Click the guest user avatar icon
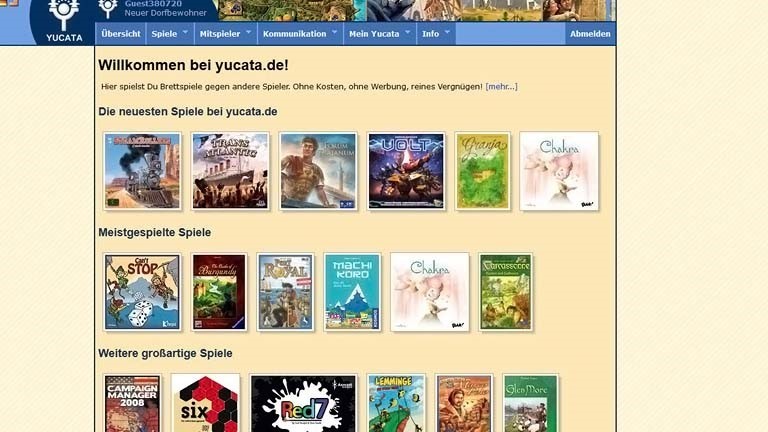Screen dimensions: 768x432 coord(108,8)
